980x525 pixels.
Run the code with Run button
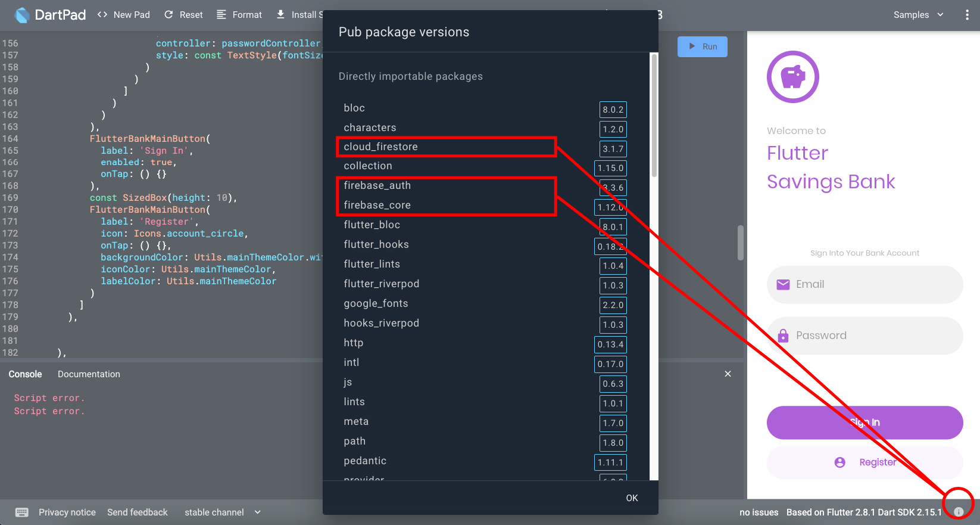703,46
